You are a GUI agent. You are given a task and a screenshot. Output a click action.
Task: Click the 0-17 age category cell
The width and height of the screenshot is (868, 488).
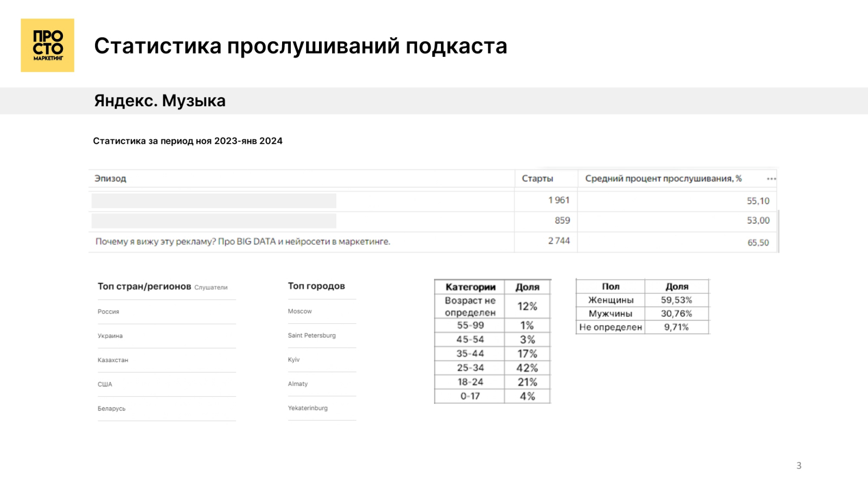[470, 396]
